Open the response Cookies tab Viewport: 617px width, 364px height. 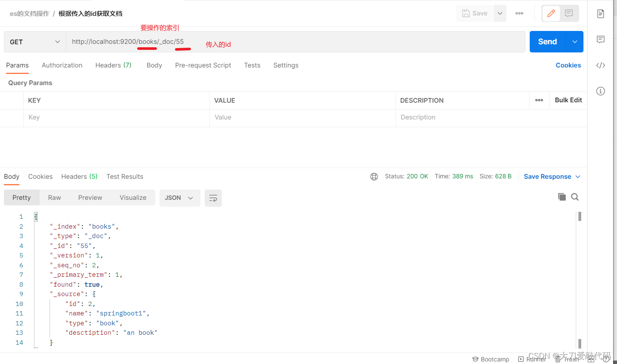click(x=40, y=177)
